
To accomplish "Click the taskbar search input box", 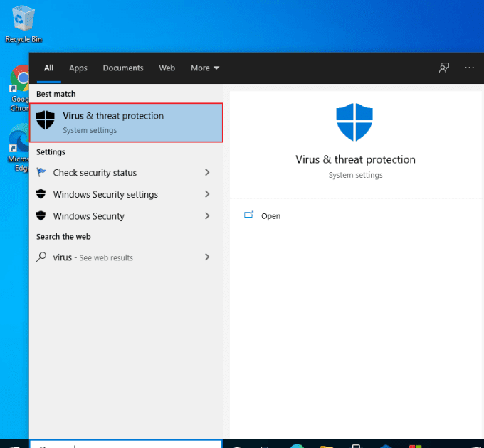I will (126, 444).
